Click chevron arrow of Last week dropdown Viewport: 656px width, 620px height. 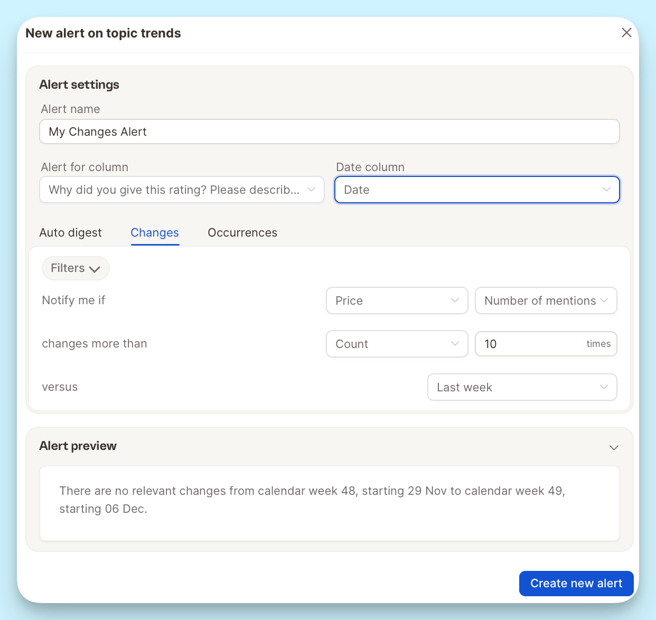[x=604, y=387]
